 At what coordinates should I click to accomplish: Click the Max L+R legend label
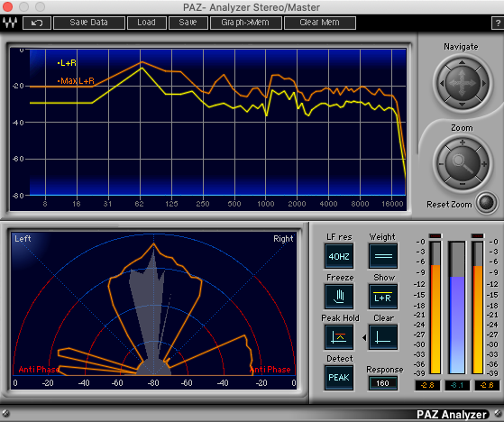tap(76, 80)
